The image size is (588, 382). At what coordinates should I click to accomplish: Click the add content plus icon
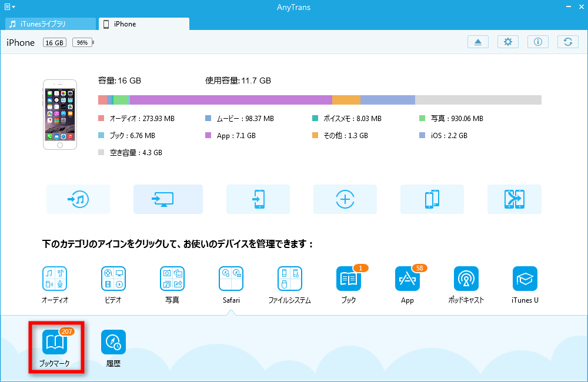click(x=345, y=199)
